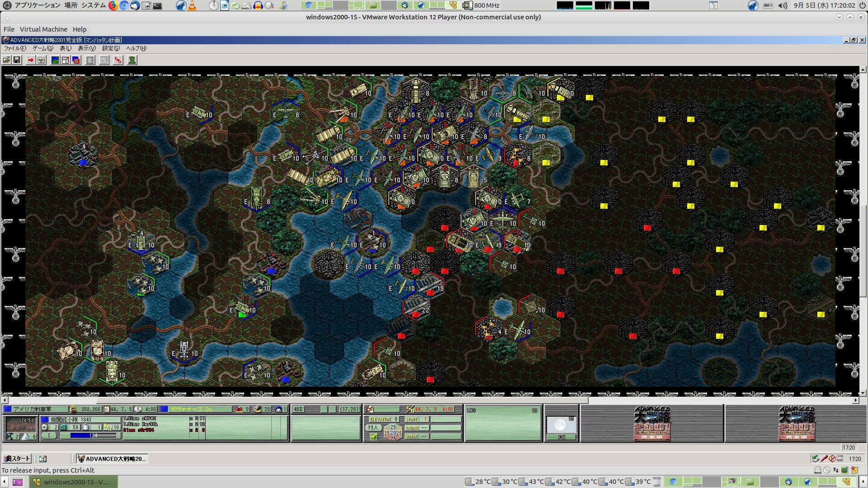Select the ADVANCED大戦略 taskbar button
The width and height of the screenshot is (868, 488).
tap(112, 459)
